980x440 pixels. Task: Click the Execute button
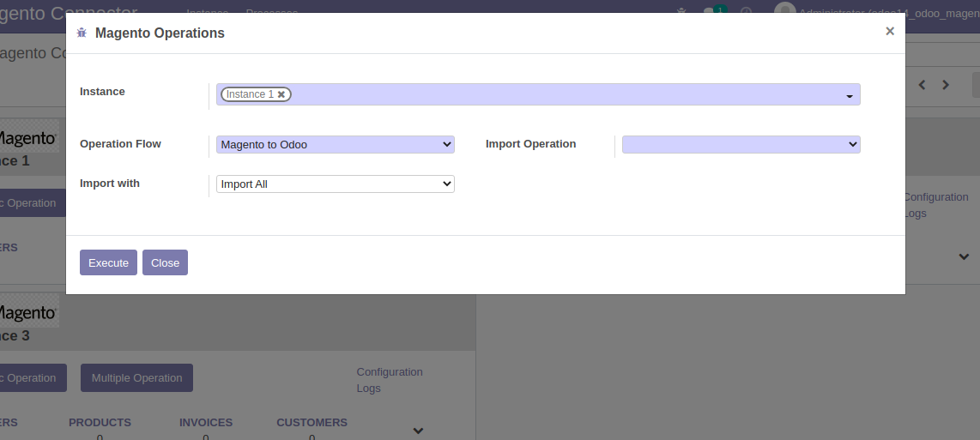pos(108,262)
